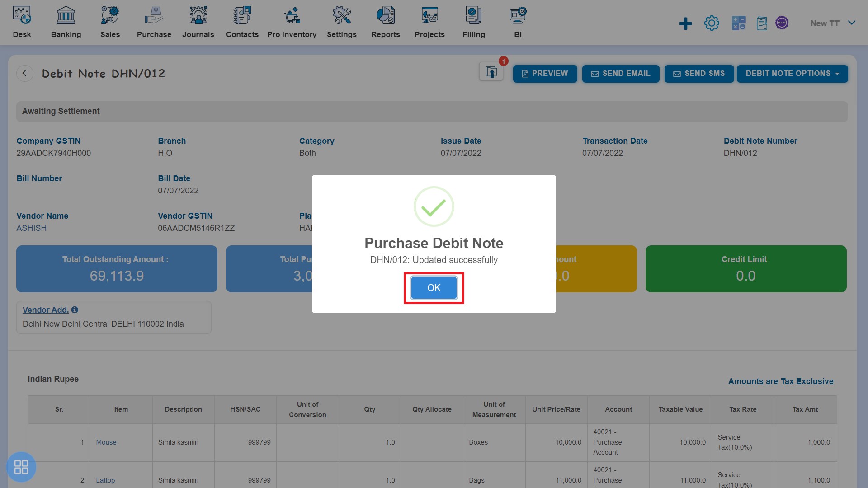This screenshot has width=868, height=488.
Task: Open the Banking module
Action: 66,23
